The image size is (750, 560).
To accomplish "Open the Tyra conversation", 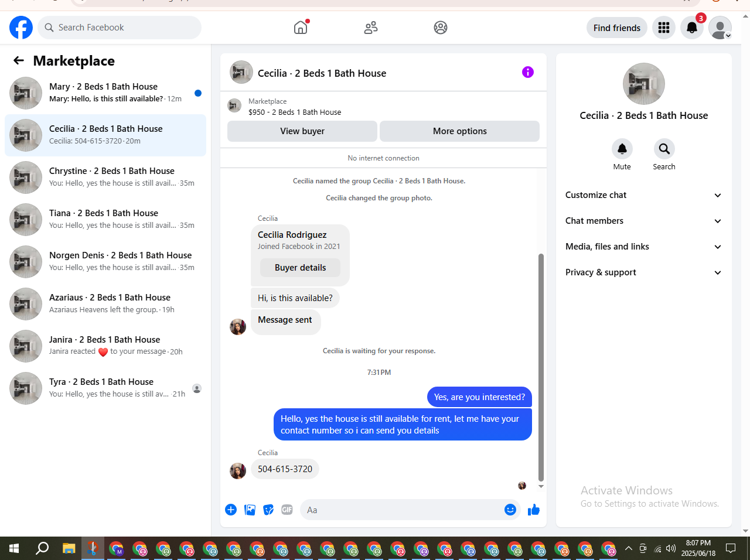I will click(105, 388).
